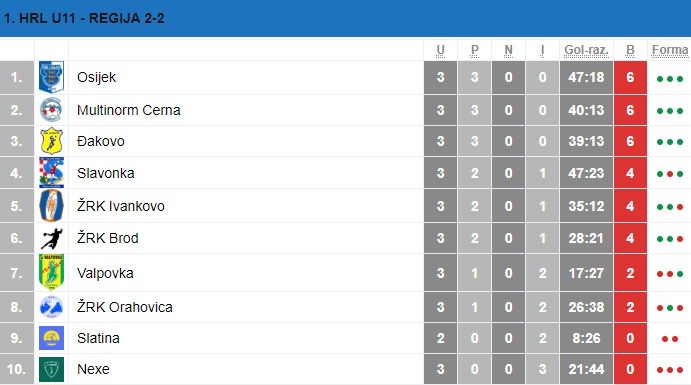The height and width of the screenshot is (385, 691).
Task: Click the ŽRK Orahovica team name
Action: click(x=125, y=307)
